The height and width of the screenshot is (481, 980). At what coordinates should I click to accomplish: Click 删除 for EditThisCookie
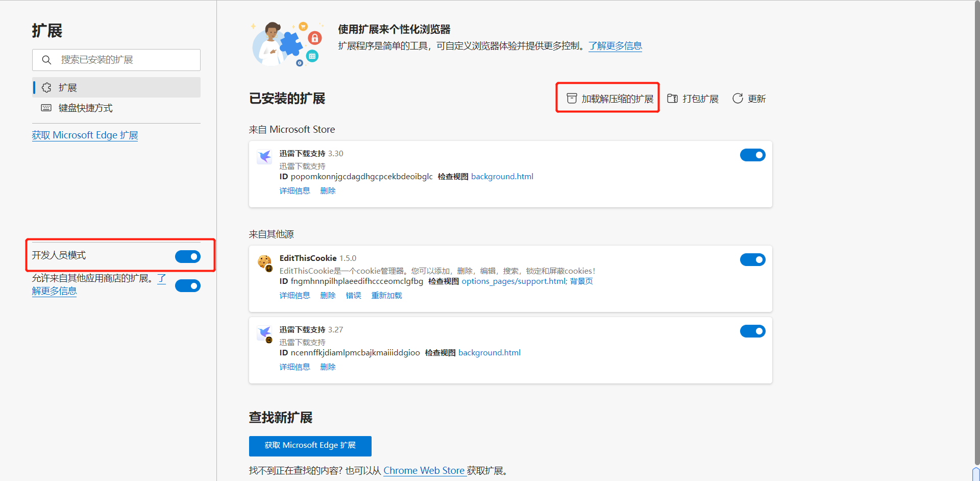click(328, 296)
